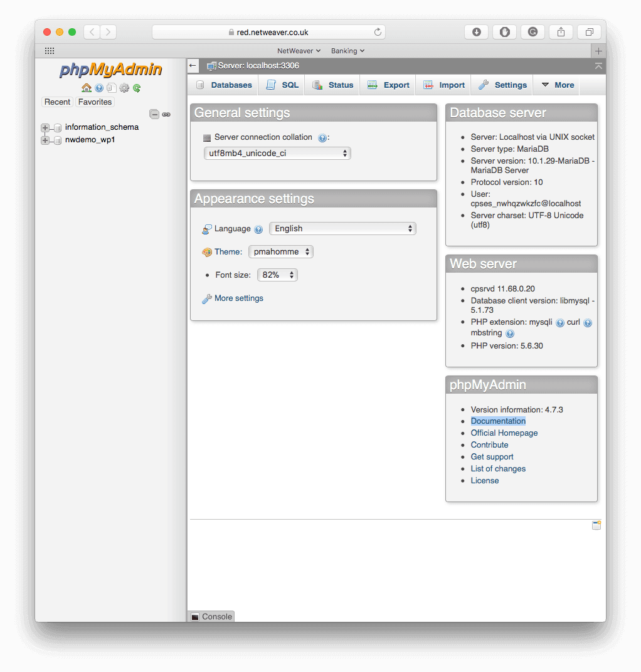This screenshot has height=672, width=641.
Task: Open the Console bar at bottom
Action: click(211, 616)
